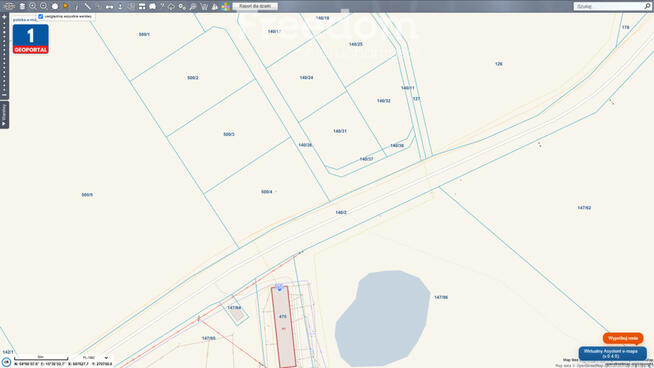This screenshot has width=654, height=368.
Task: Click the 'Raport dla działki' button
Action: pyautogui.click(x=255, y=6)
